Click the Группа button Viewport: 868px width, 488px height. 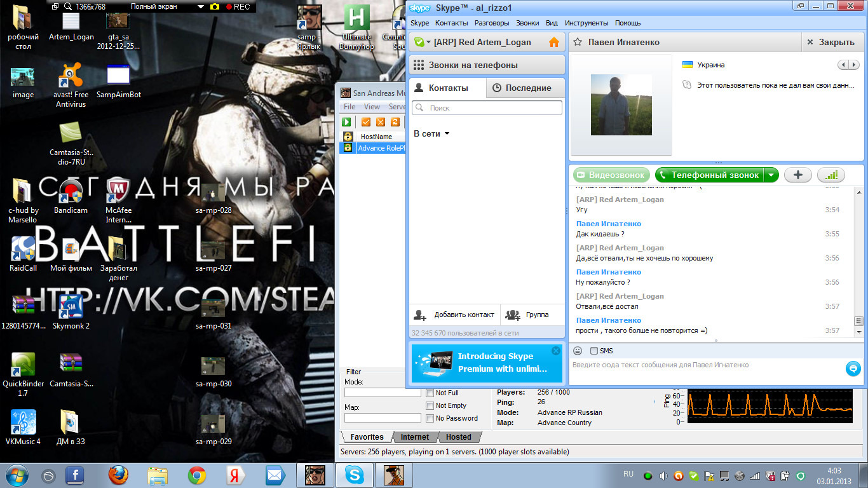(x=532, y=315)
